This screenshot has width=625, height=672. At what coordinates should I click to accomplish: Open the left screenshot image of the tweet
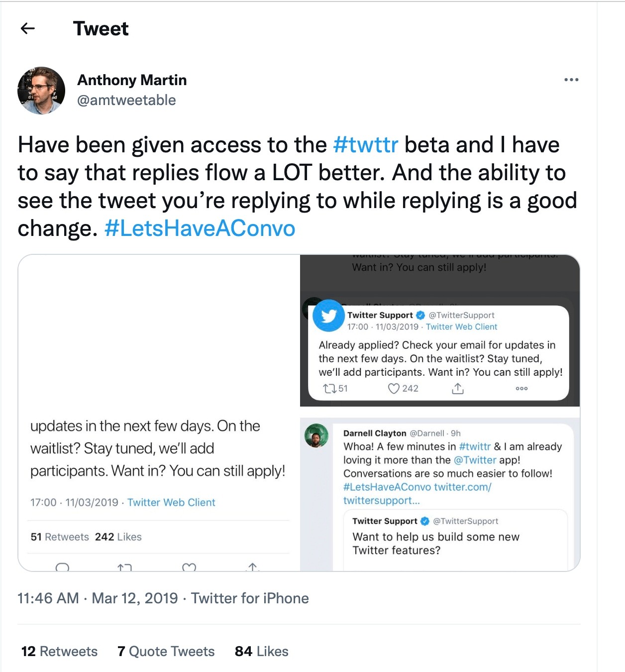click(x=159, y=413)
